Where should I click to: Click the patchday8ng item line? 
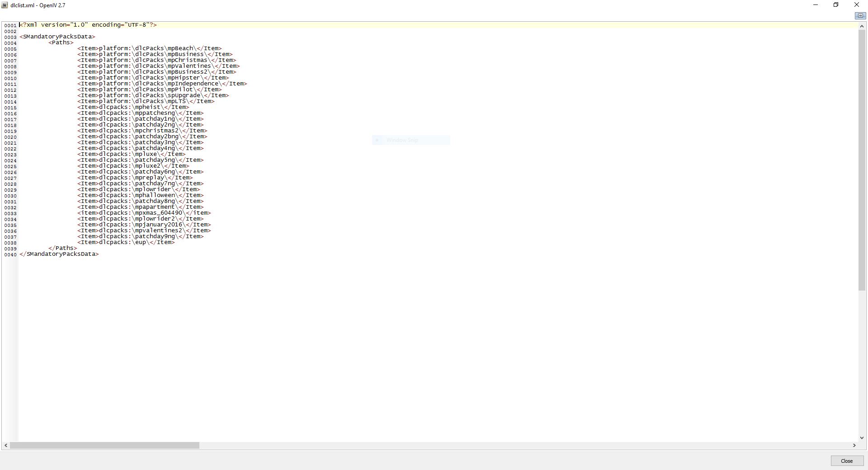coord(141,201)
